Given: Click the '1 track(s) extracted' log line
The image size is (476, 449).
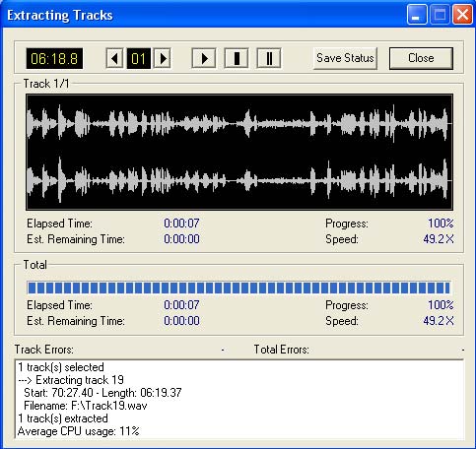Looking at the screenshot, I should point(63,418).
